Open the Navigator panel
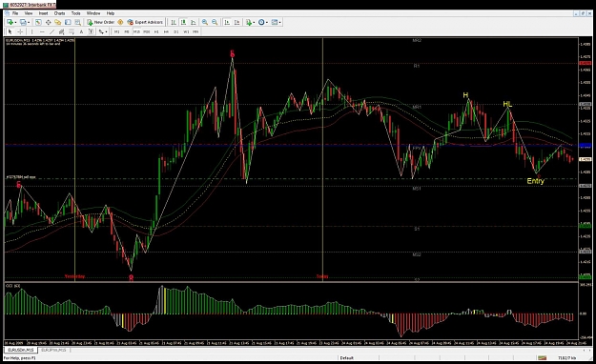Image resolution: width=596 pixels, height=364 pixels. (x=58, y=23)
